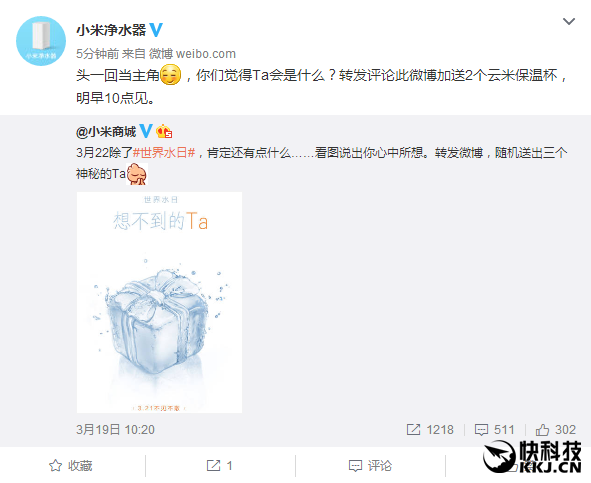591x483 pixels.
Task: Open the 评论 comment section
Action: click(x=371, y=466)
